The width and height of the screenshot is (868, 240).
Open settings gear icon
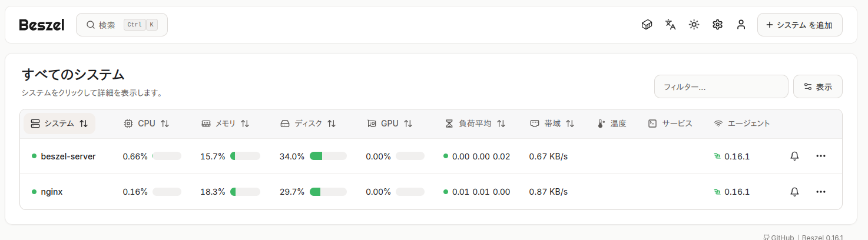click(717, 25)
